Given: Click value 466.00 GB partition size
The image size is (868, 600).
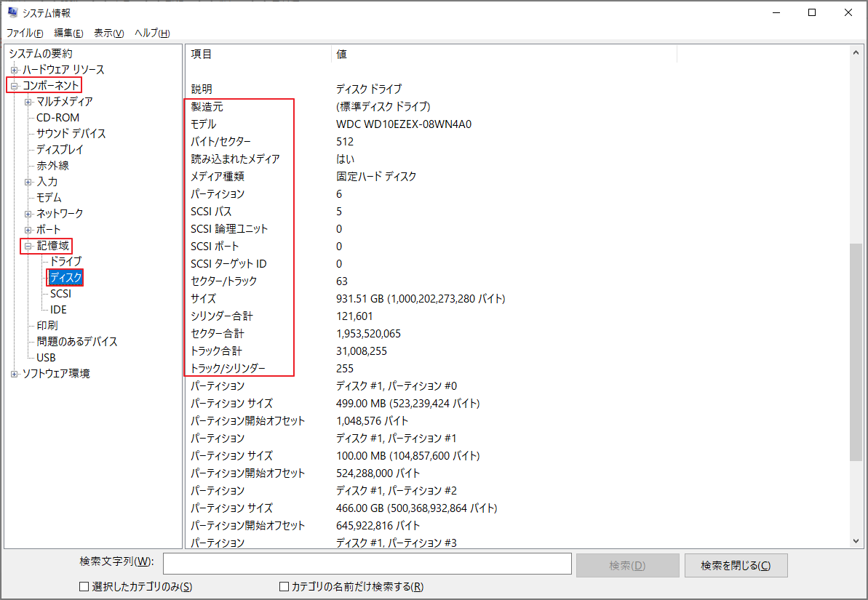Looking at the screenshot, I should [x=416, y=508].
